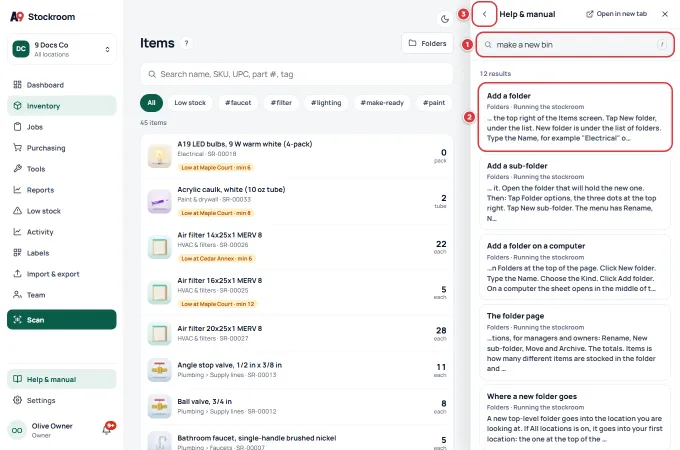The width and height of the screenshot is (680, 450).
Task: Open 'Add a sub-folder' help result
Action: coord(575,192)
